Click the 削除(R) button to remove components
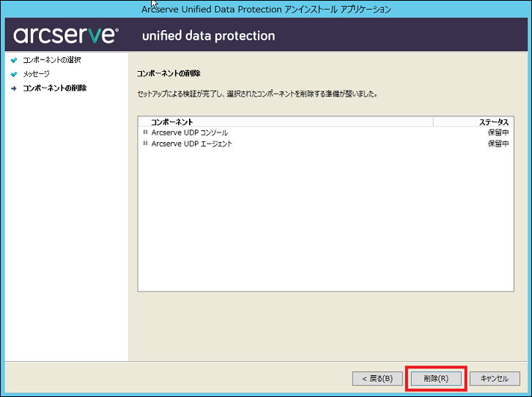 click(x=436, y=379)
